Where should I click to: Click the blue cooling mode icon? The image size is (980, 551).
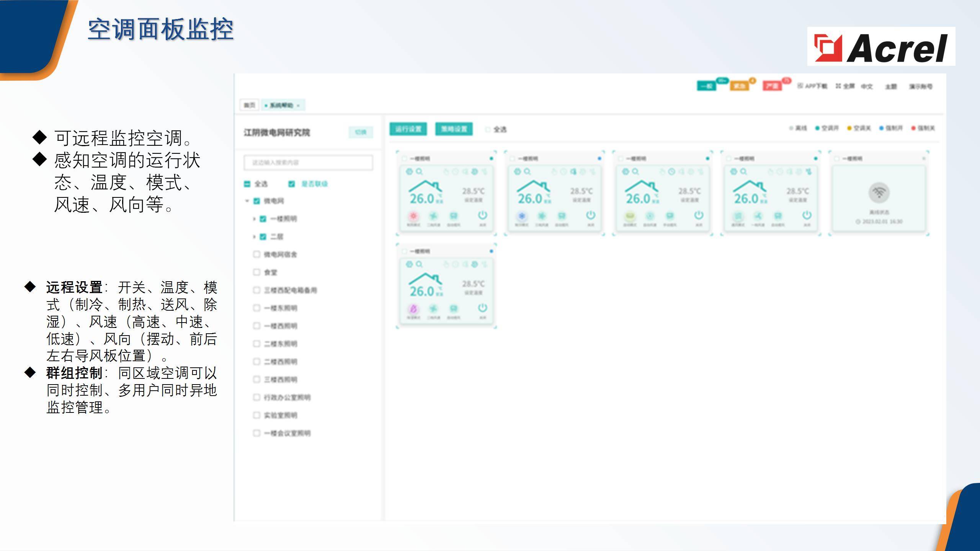pos(521,216)
